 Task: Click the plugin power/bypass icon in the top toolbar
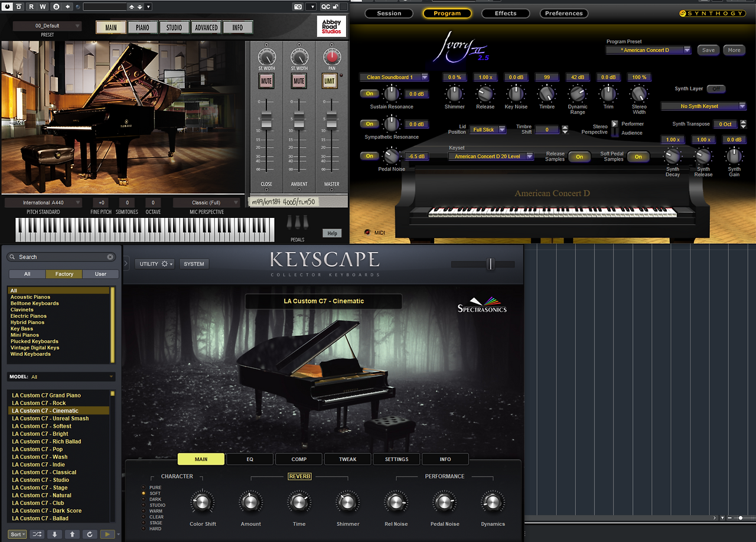tap(7, 6)
